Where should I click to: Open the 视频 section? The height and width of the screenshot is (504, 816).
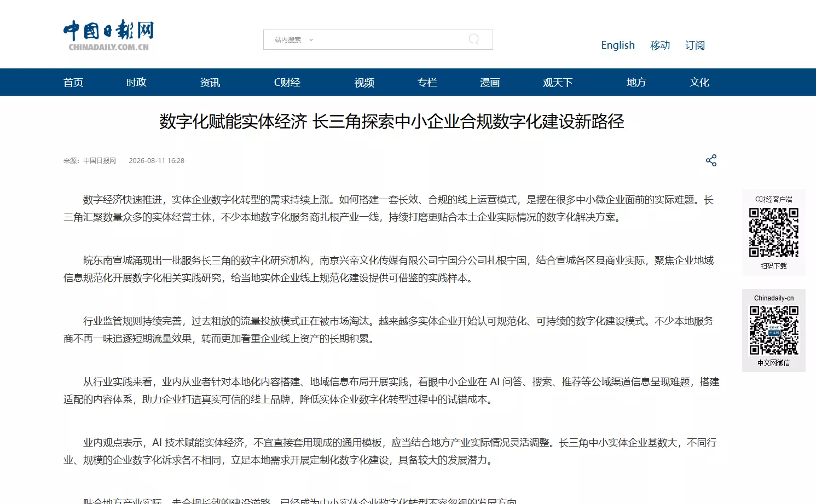coord(364,82)
